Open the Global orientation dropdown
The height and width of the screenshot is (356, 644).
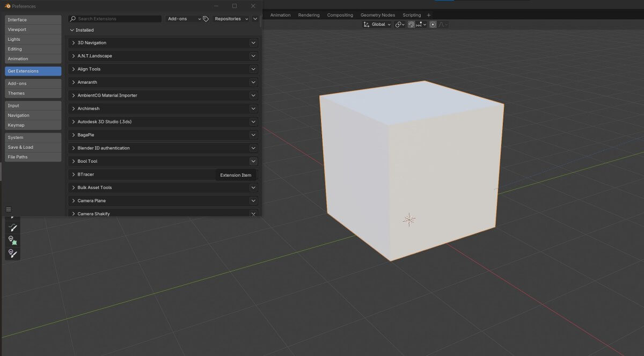pos(381,24)
